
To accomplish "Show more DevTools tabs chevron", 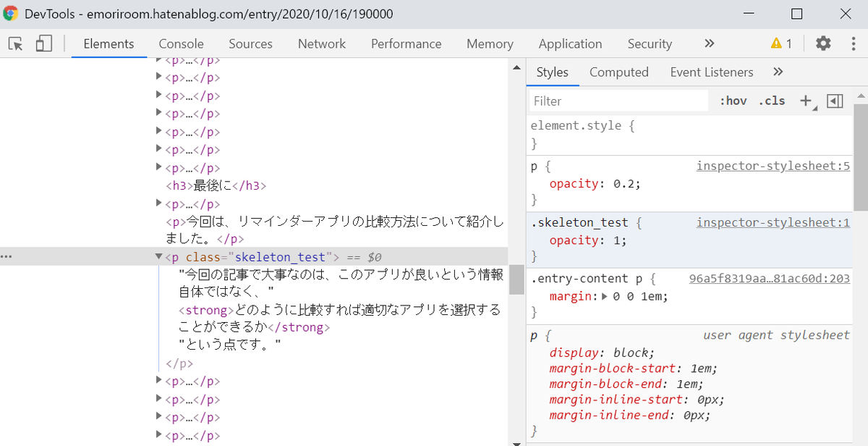I will click(710, 43).
